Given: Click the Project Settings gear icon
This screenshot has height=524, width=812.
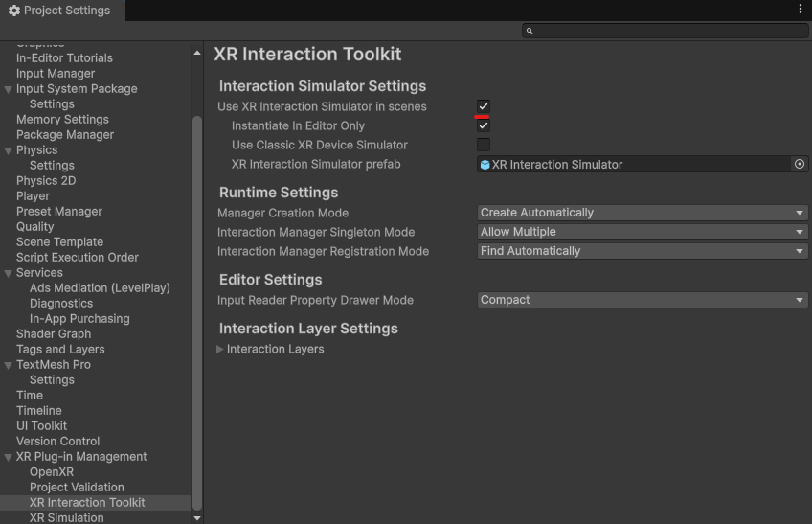Looking at the screenshot, I should [x=14, y=11].
